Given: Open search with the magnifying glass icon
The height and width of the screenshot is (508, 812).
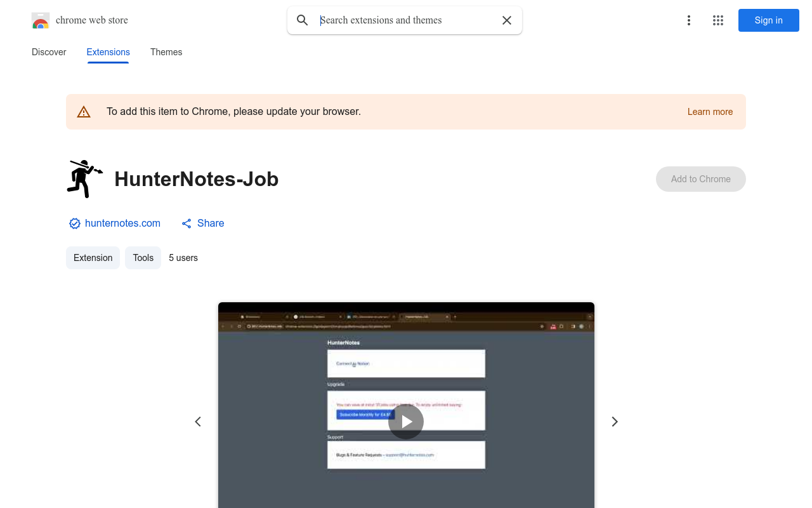Looking at the screenshot, I should [303, 20].
